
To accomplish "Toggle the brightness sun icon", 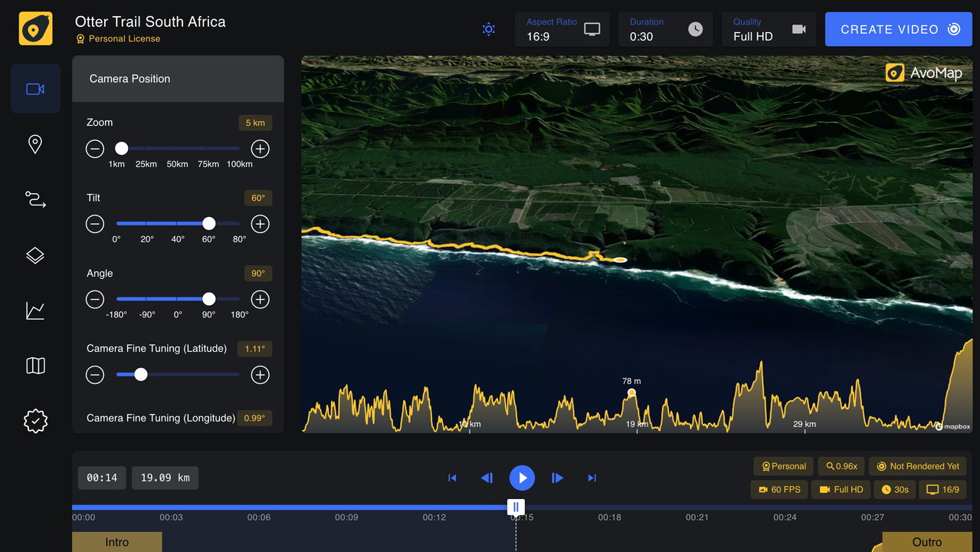I will (x=488, y=29).
